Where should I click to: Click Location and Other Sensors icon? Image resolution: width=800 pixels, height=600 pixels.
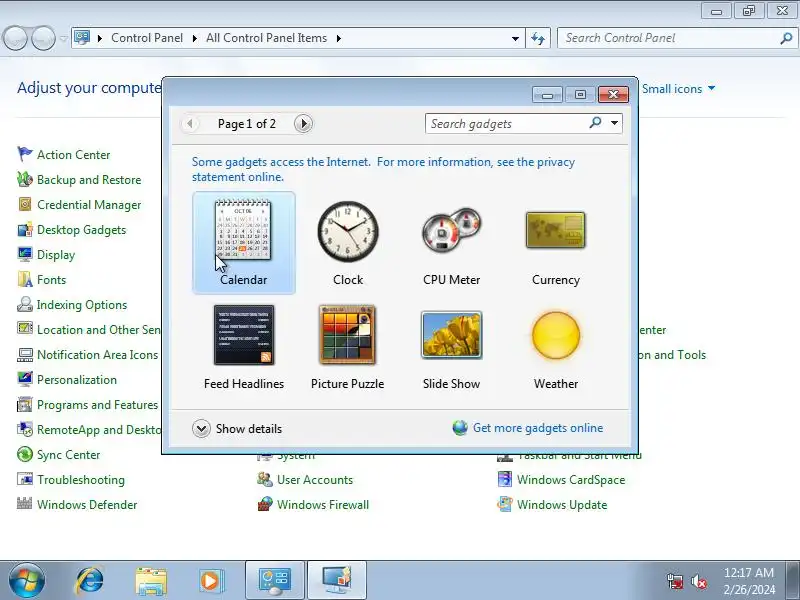point(24,329)
